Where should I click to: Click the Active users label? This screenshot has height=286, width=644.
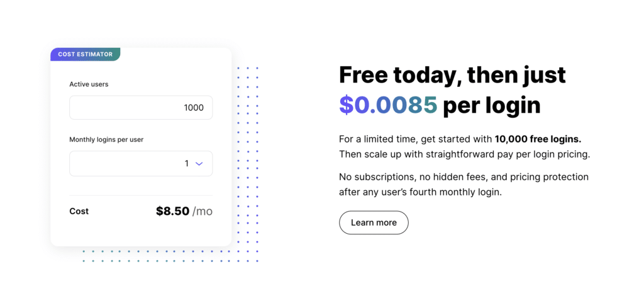[89, 84]
